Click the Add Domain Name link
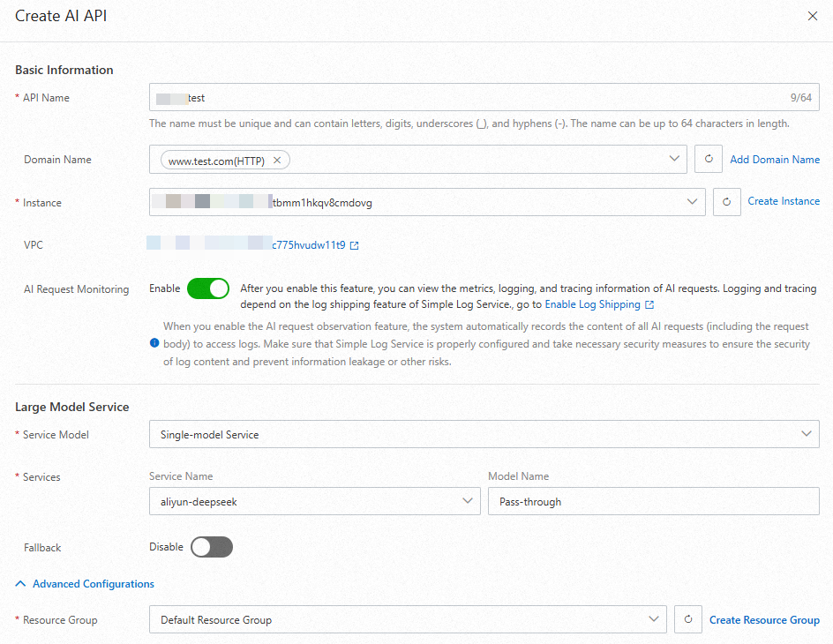 (x=775, y=159)
